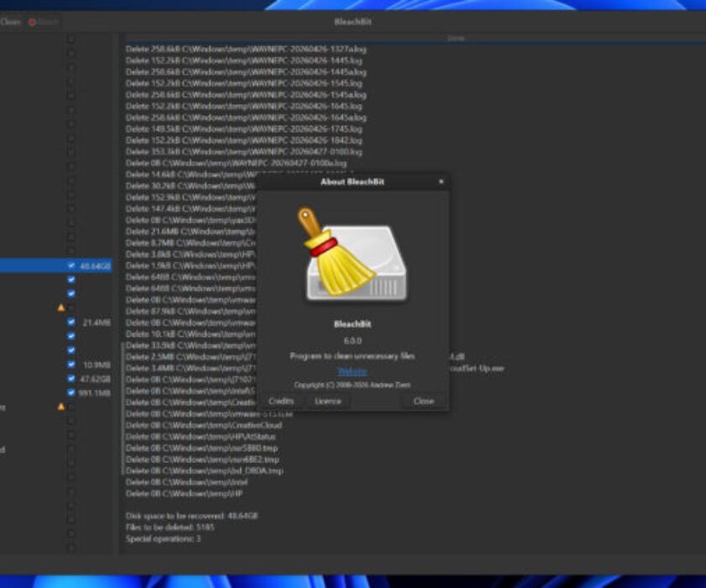Uncheck the checkbox beside 991.1MB
This screenshot has width=706, height=588.
tap(71, 392)
